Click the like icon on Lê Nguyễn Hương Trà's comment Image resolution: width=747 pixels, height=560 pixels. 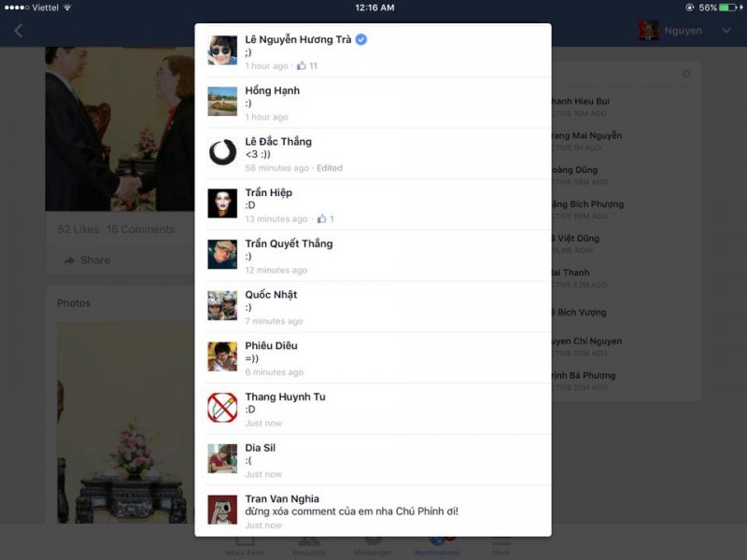[301, 65]
